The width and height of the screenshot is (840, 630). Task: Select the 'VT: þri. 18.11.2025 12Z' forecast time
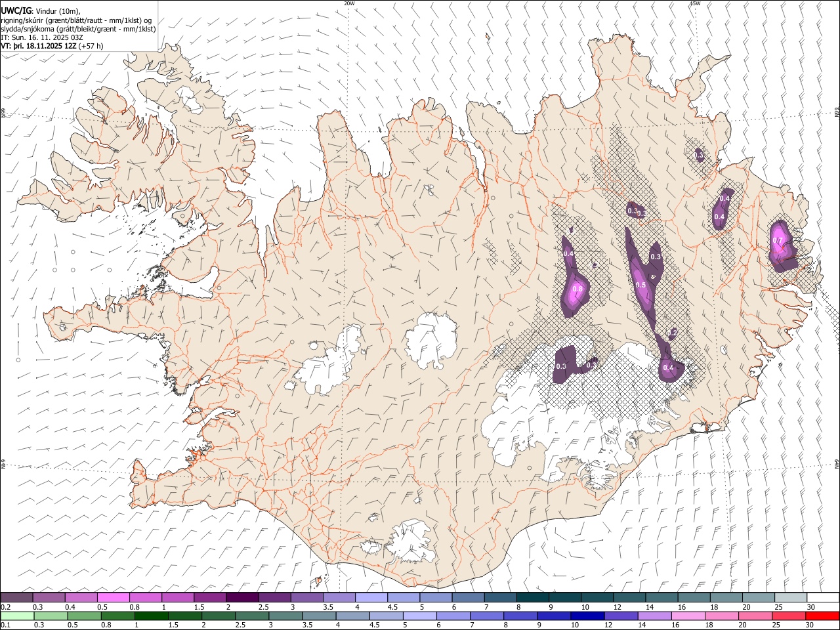39,46
